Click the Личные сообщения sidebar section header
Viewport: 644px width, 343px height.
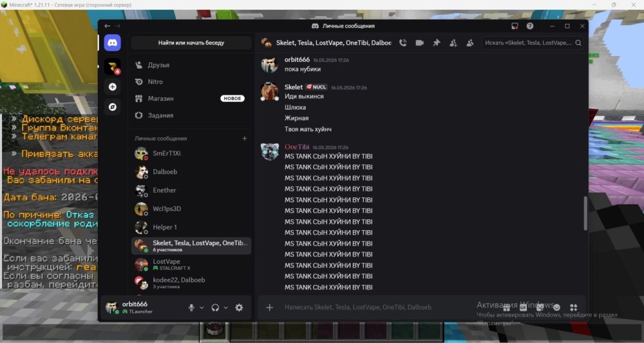click(x=160, y=139)
